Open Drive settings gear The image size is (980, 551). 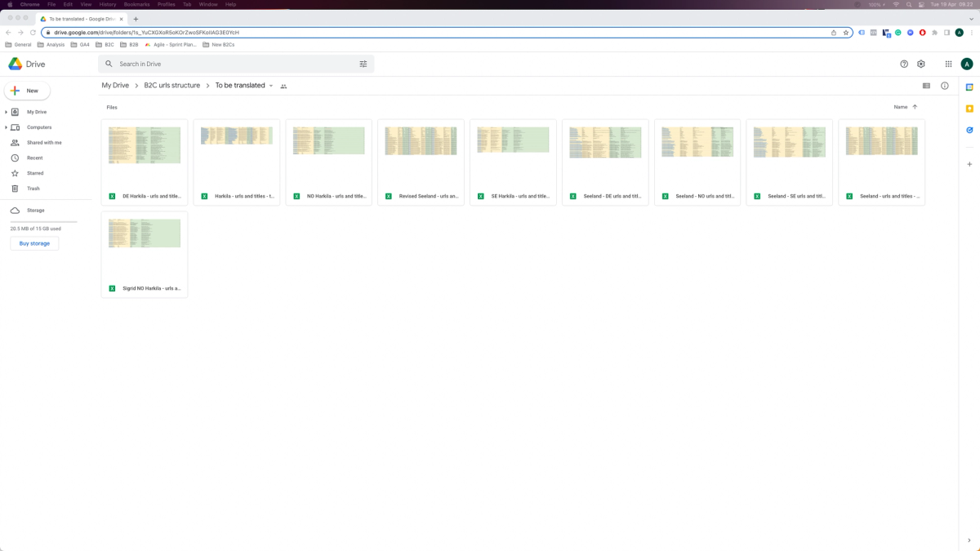click(921, 64)
